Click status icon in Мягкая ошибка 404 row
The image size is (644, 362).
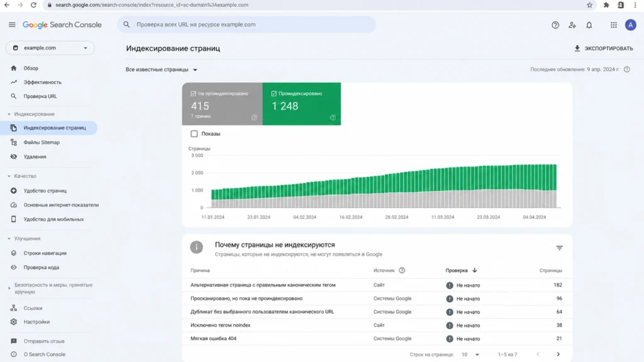[x=449, y=339]
